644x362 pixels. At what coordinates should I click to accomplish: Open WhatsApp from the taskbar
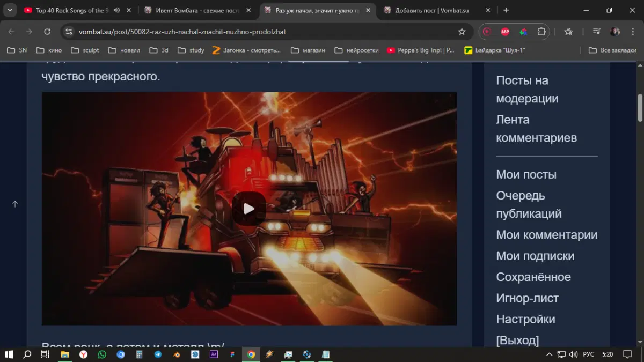pyautogui.click(x=102, y=354)
